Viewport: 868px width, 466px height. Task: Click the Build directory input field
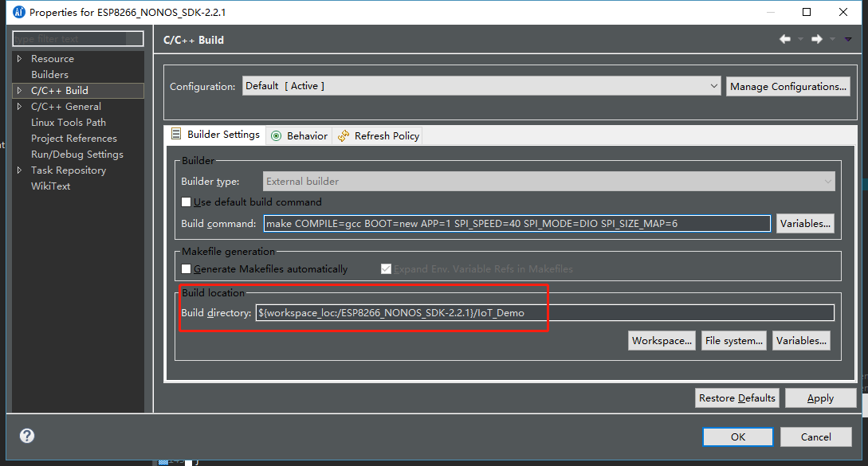[x=544, y=313]
